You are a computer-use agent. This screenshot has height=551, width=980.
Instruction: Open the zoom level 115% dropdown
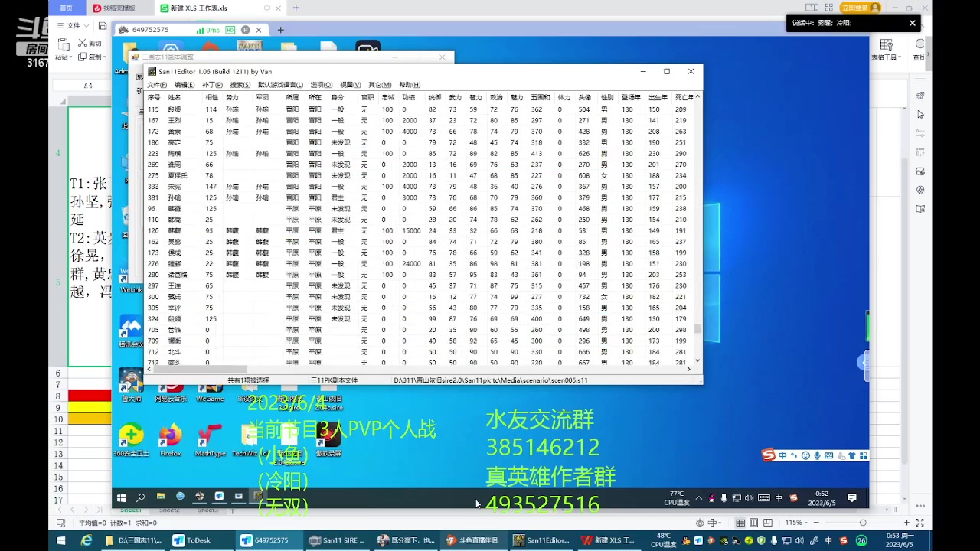pyautogui.click(x=795, y=523)
